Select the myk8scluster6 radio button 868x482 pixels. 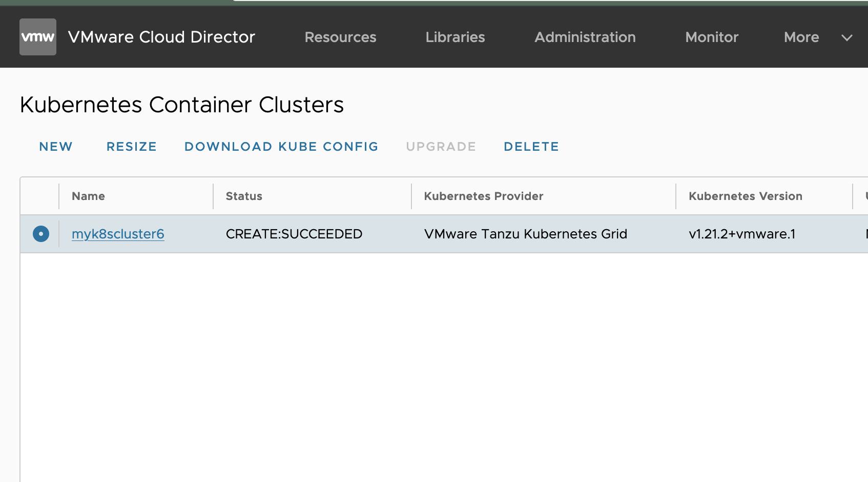pyautogui.click(x=41, y=234)
